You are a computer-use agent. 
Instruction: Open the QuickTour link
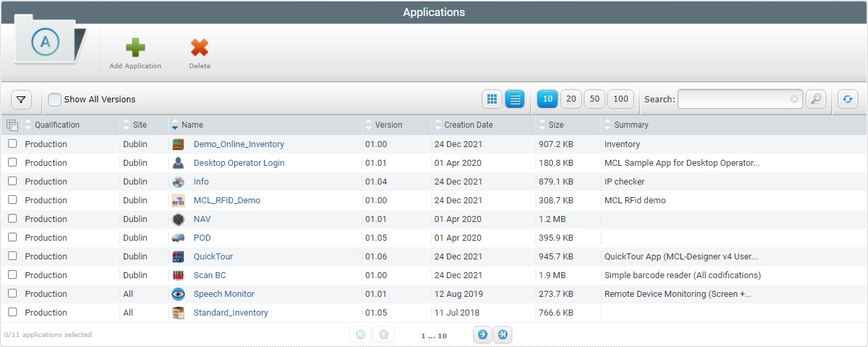click(x=213, y=257)
